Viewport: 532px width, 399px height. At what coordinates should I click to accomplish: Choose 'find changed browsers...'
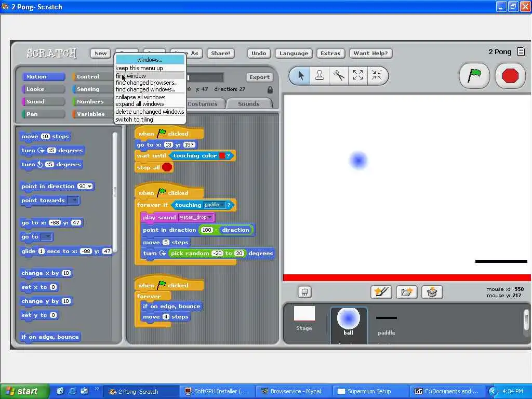150,83
